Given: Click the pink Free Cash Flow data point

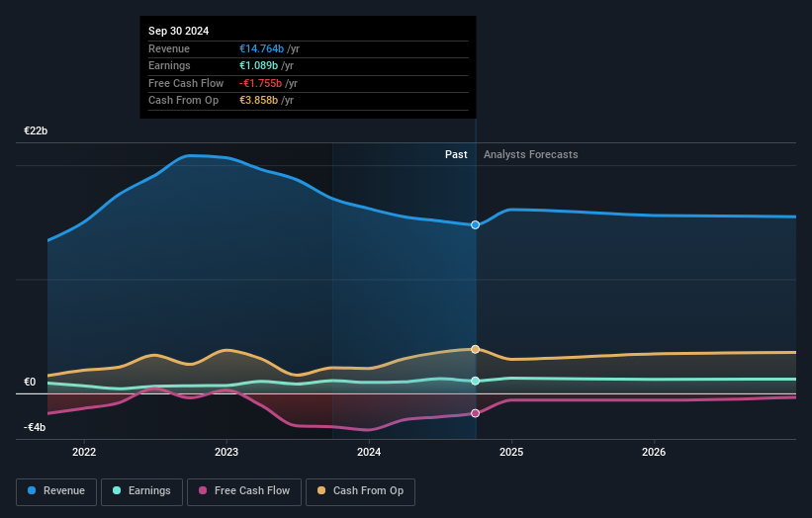Looking at the screenshot, I should (x=476, y=413).
